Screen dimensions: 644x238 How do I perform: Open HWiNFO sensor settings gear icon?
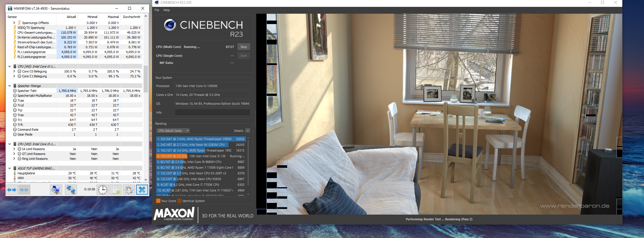(129, 190)
